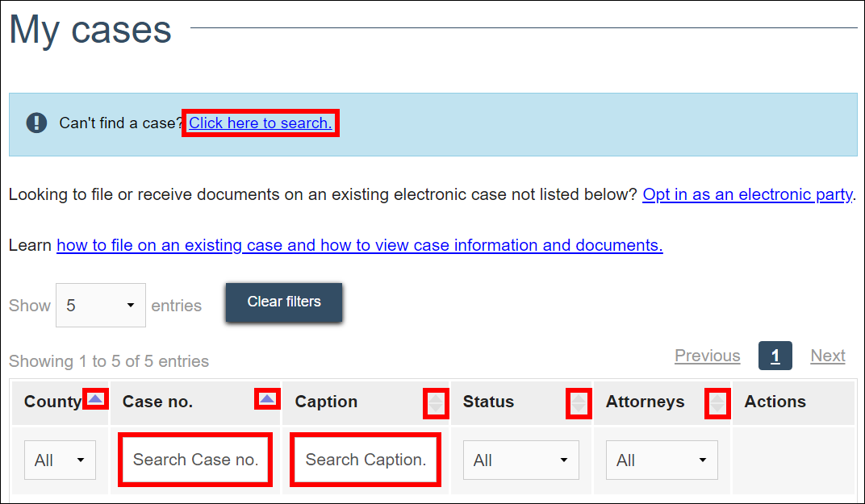
Task: Open 'Opt in as an electronic party' link
Action: pyautogui.click(x=747, y=194)
